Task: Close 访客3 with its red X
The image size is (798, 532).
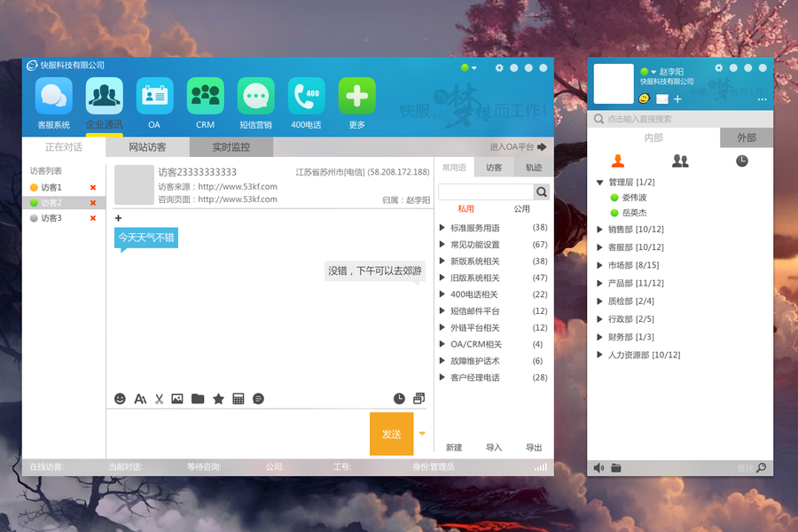Action: (93, 218)
